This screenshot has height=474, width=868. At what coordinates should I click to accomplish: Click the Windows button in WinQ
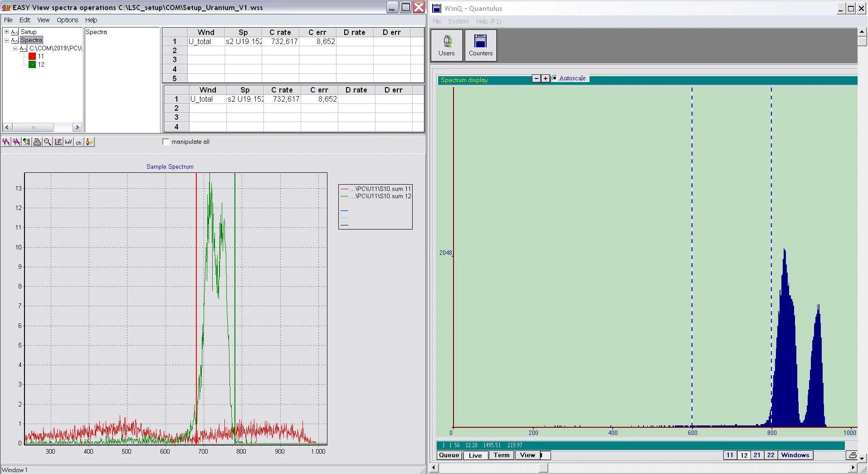coord(795,455)
